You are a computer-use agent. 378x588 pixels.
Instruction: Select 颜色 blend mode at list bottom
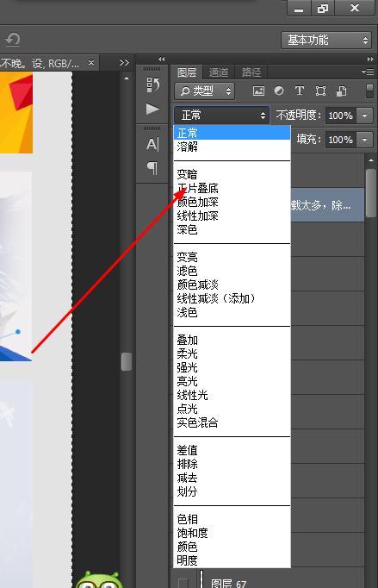[232, 547]
